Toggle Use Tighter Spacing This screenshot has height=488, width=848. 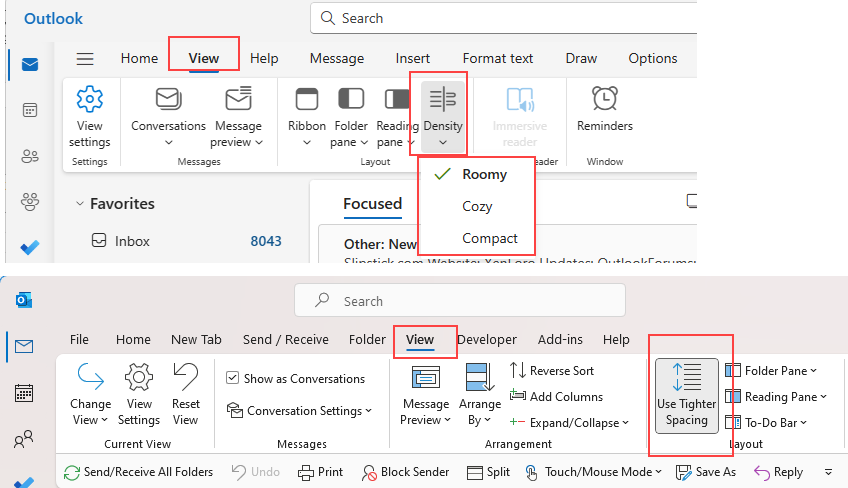[687, 396]
